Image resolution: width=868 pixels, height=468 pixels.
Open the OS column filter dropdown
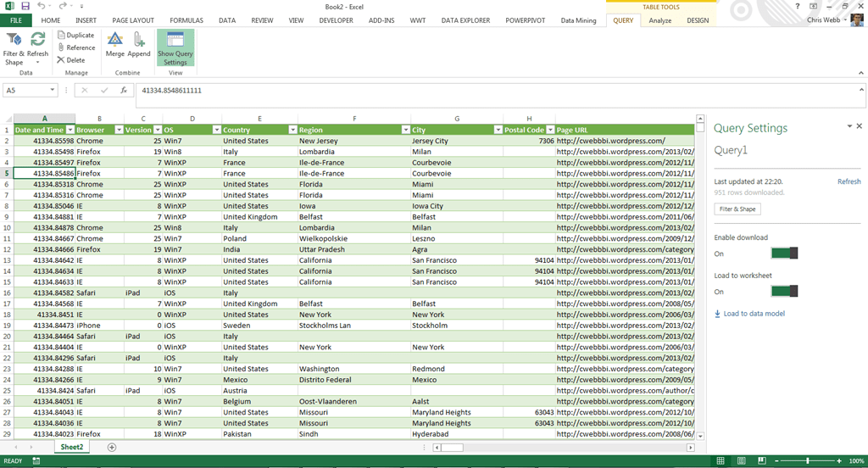pyautogui.click(x=217, y=130)
